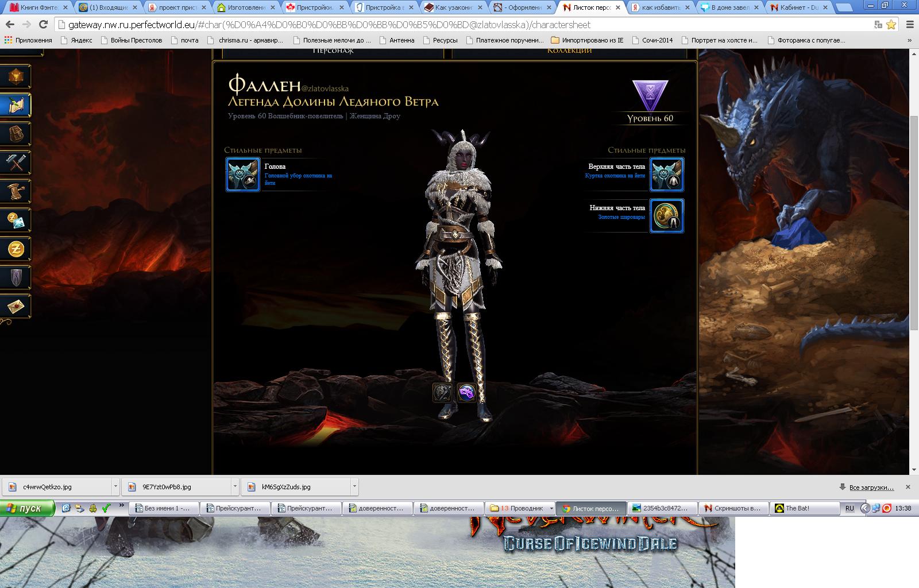Click the yeti hunter headgear item icon
The width and height of the screenshot is (919, 588).
coord(243,174)
